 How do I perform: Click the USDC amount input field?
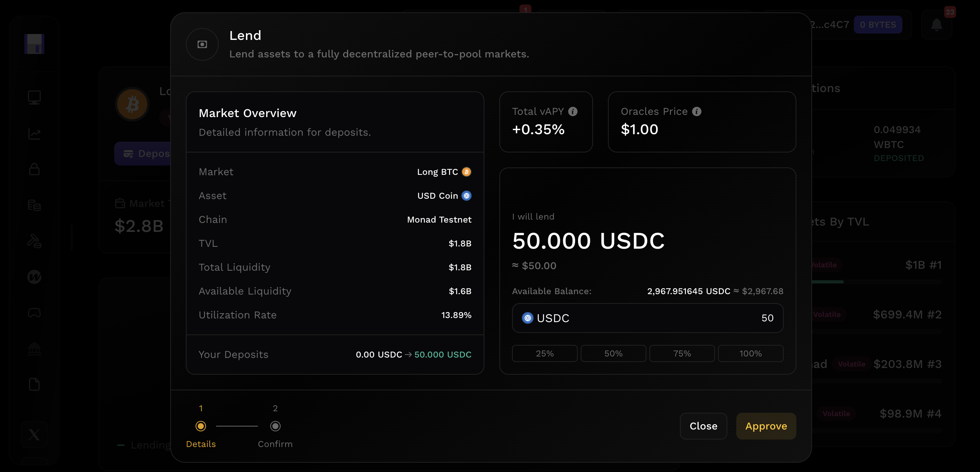pos(647,318)
